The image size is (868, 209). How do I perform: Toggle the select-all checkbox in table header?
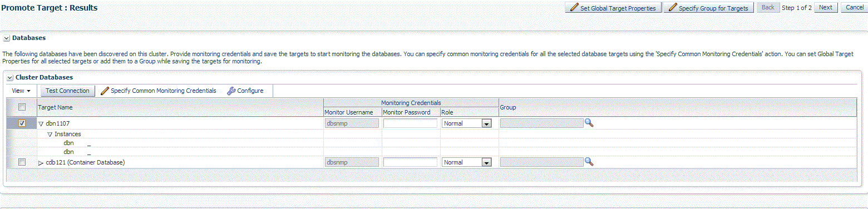coord(22,107)
